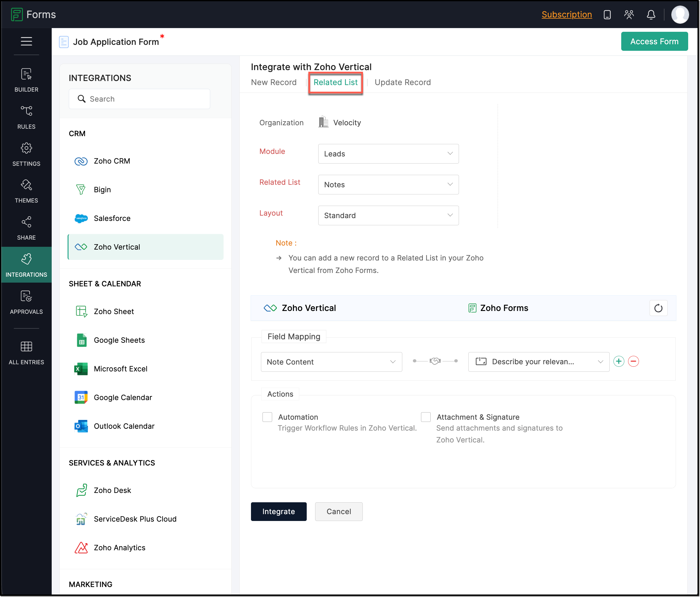Toggle the hamburger menu icon
Screen dimensions: 700x597
26,41
